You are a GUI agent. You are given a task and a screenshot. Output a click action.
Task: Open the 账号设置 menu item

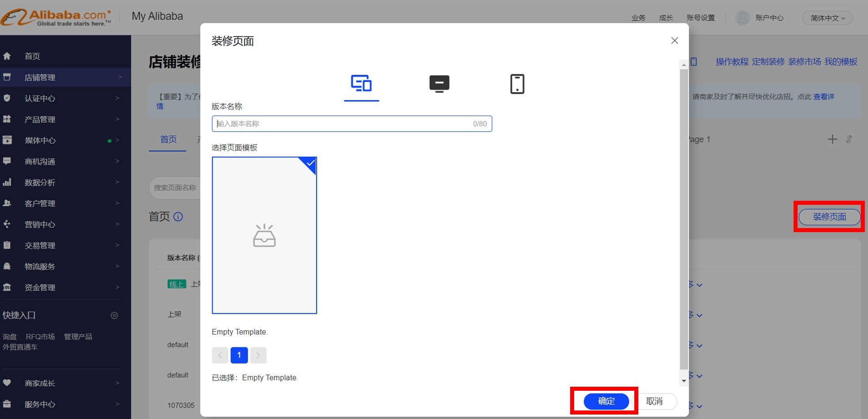700,17
